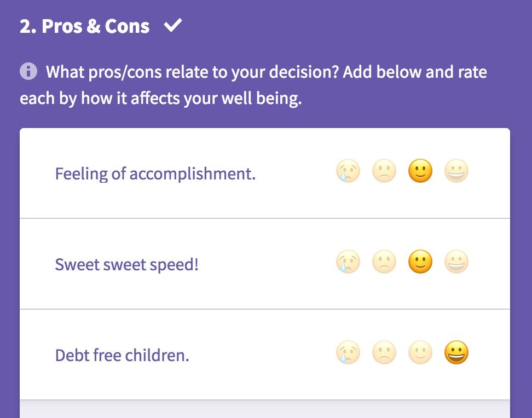Rate Feeling of accomplishment with crying face
This screenshot has width=532, height=418.
point(348,172)
